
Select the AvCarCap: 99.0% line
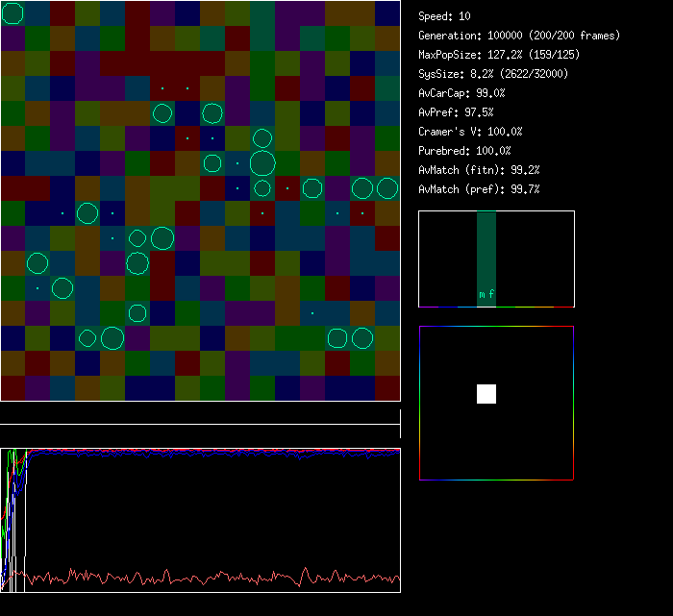(461, 93)
